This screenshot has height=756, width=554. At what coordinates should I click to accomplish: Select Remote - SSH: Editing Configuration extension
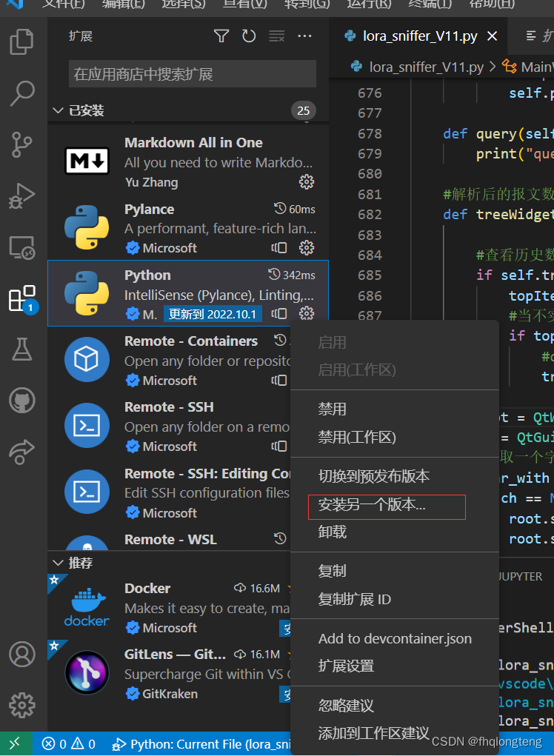point(170,492)
